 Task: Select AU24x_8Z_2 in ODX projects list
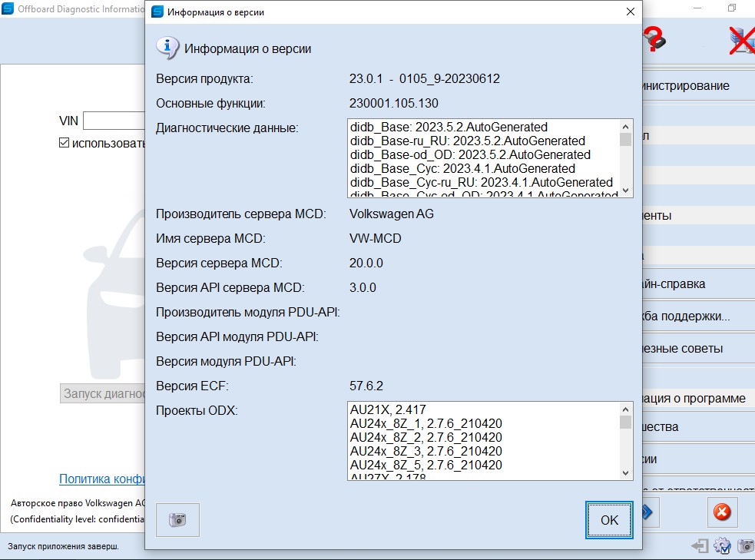tap(426, 437)
